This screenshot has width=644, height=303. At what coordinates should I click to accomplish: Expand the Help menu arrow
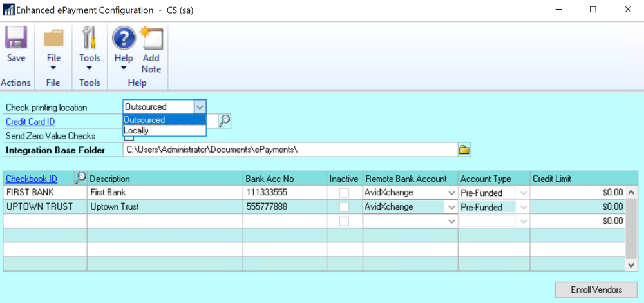click(123, 68)
